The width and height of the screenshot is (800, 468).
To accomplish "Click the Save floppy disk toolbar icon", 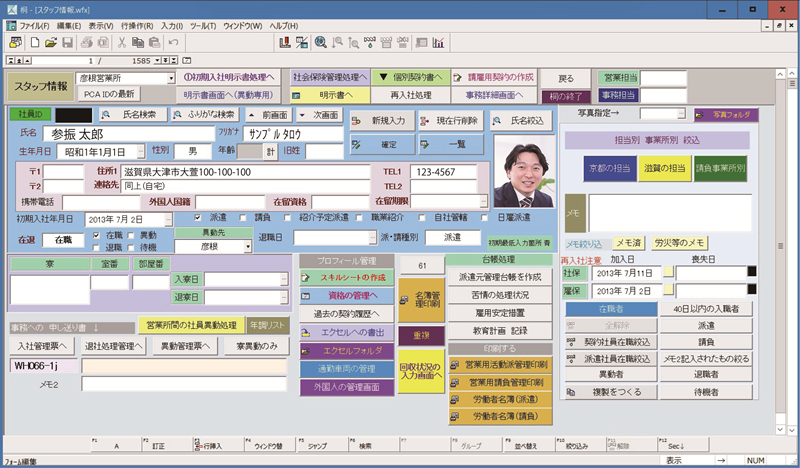I will pyautogui.click(x=66, y=42).
